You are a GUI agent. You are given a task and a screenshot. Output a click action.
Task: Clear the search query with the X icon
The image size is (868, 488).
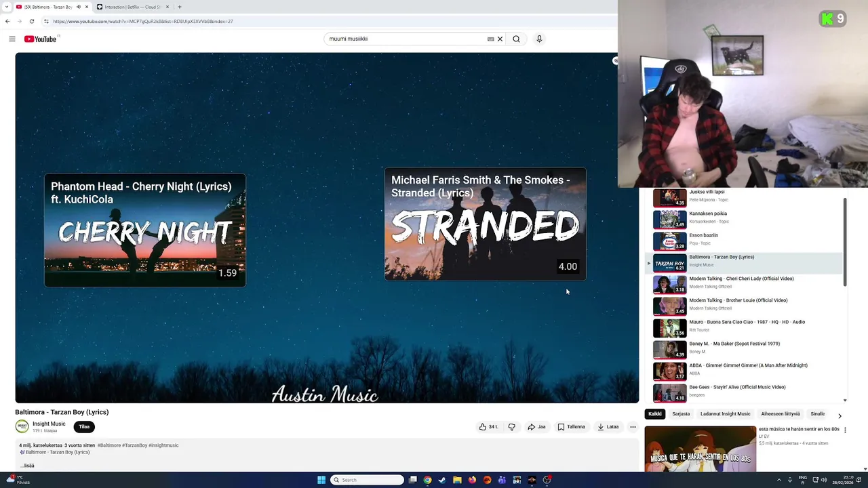[x=500, y=39]
